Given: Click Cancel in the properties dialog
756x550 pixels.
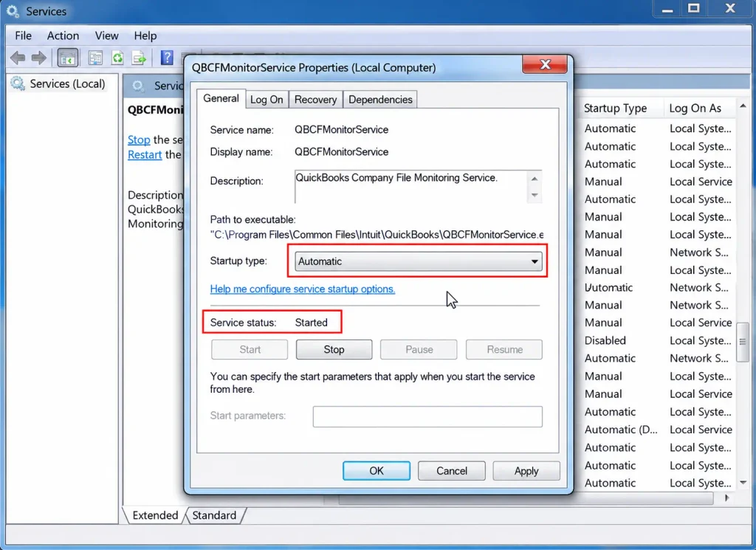Looking at the screenshot, I should pos(451,471).
